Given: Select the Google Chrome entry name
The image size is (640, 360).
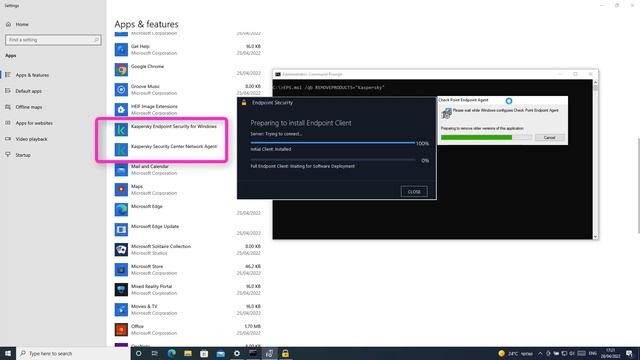Looking at the screenshot, I should tap(147, 67).
